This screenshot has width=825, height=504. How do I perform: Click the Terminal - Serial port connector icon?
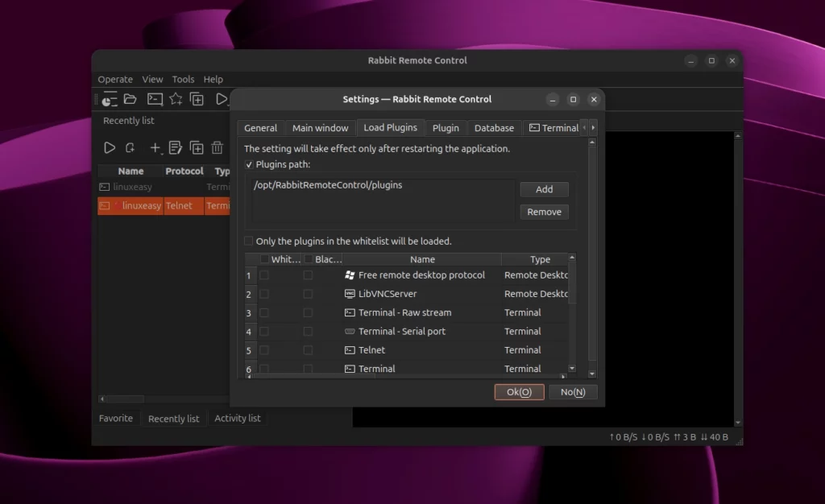point(350,331)
